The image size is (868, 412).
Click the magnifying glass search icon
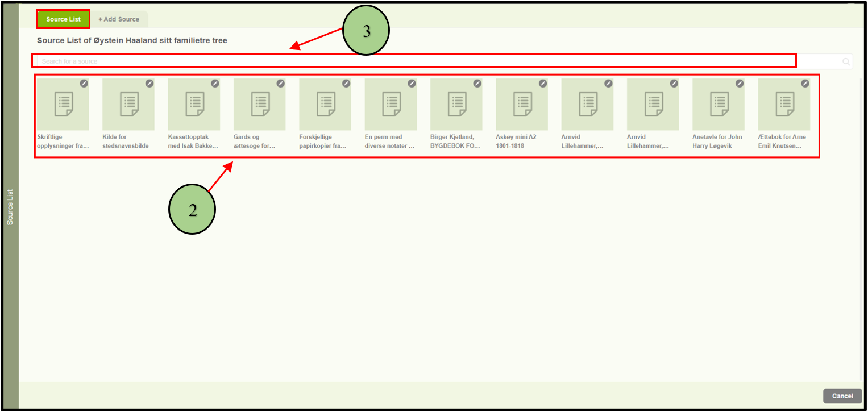tap(846, 61)
